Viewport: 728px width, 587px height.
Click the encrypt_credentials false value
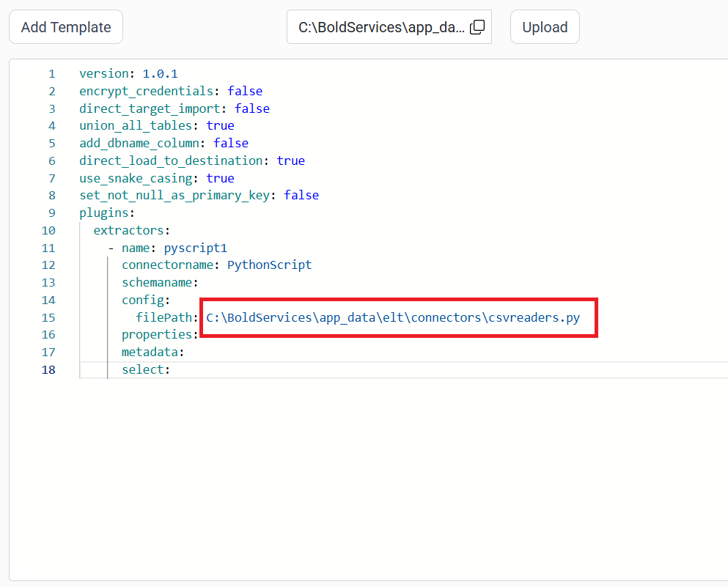tap(245, 91)
